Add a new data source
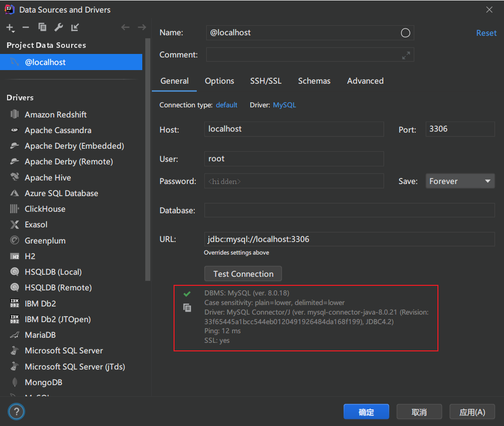The image size is (504, 426). [x=10, y=28]
